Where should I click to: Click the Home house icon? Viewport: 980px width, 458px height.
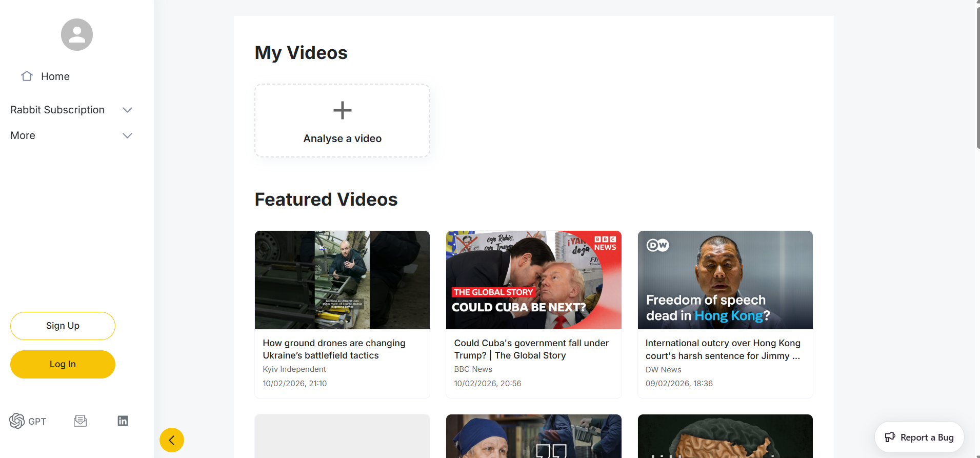(27, 76)
